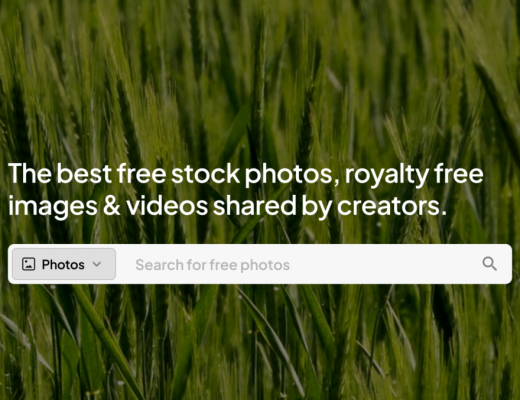This screenshot has height=400, width=520.
Task: Expand the chevron next to Photos
Action: coord(97,264)
